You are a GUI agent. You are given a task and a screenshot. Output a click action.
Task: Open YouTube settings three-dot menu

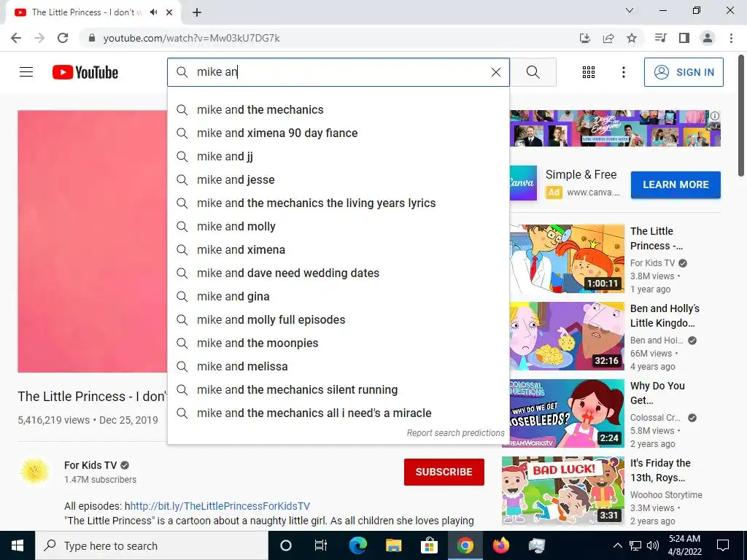pos(623,72)
